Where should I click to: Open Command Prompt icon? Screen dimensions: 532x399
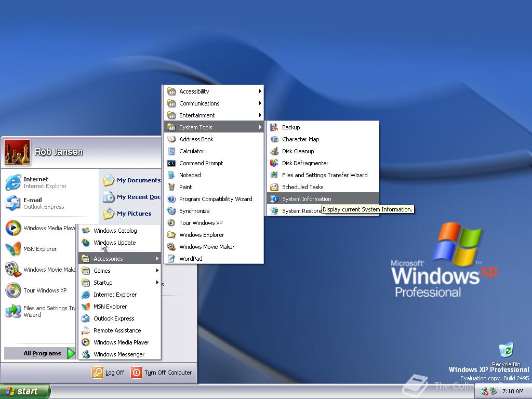[171, 163]
